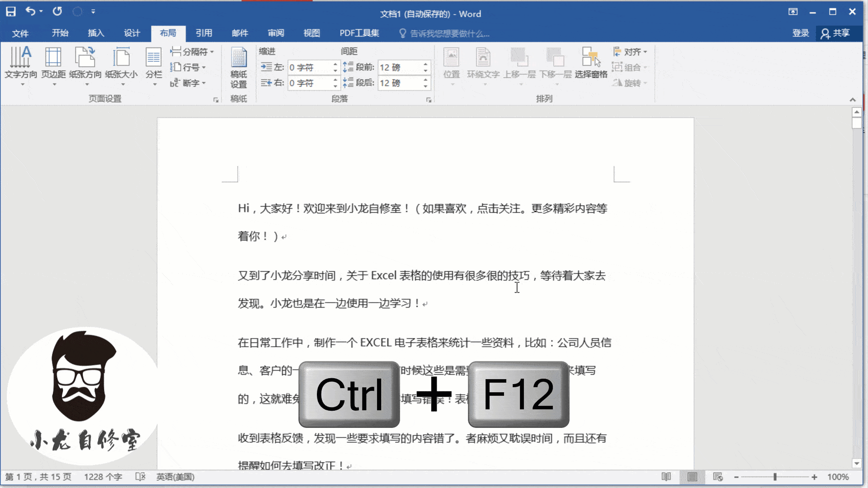Click the page count 第1页，共15页
Screen dimensions: 868x488
pyautogui.click(x=38, y=477)
